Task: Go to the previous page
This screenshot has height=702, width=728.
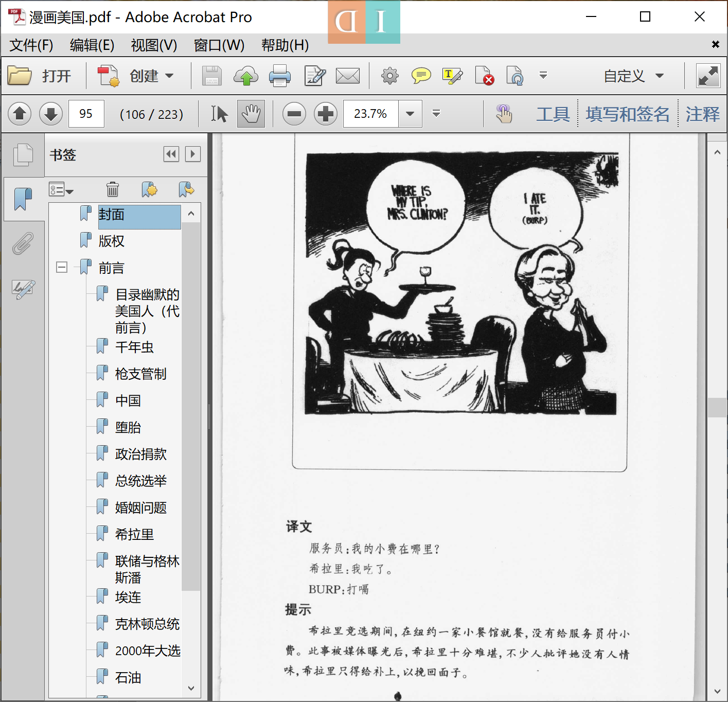Action: (20, 114)
